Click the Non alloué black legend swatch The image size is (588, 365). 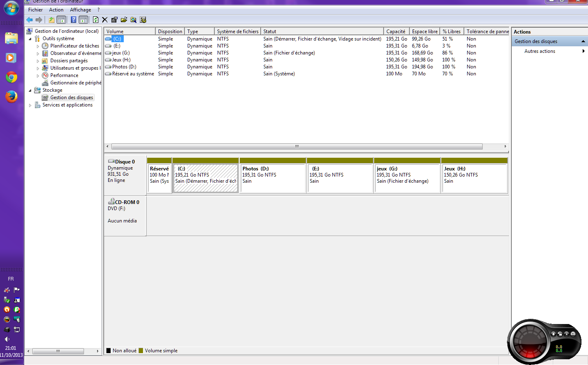click(x=109, y=351)
